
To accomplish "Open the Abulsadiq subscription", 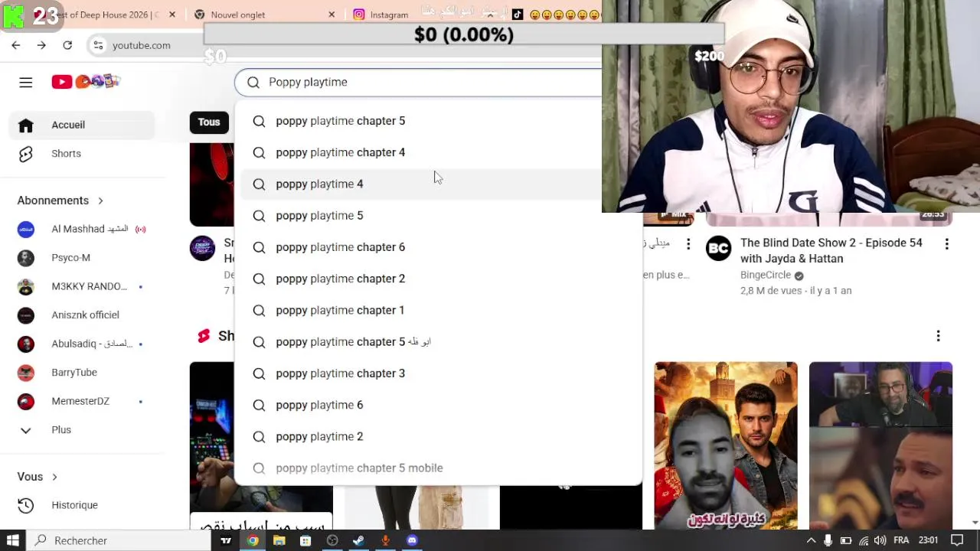I will pos(82,344).
